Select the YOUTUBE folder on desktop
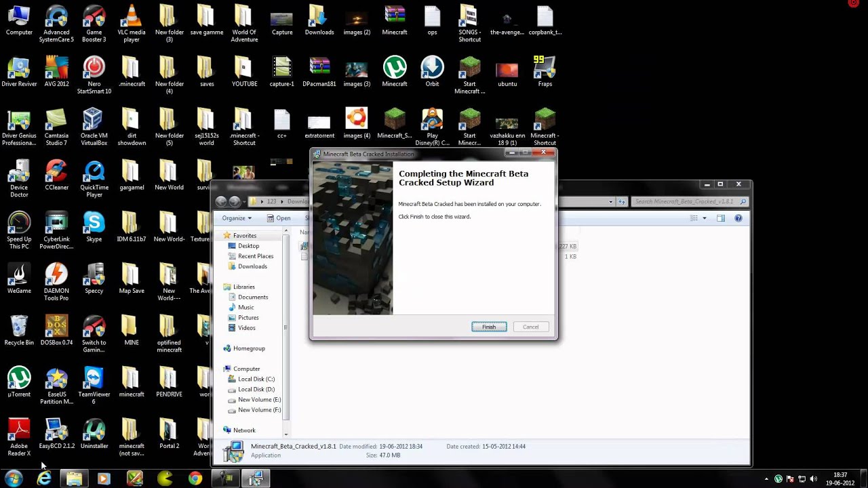The width and height of the screenshot is (868, 488). (x=244, y=72)
